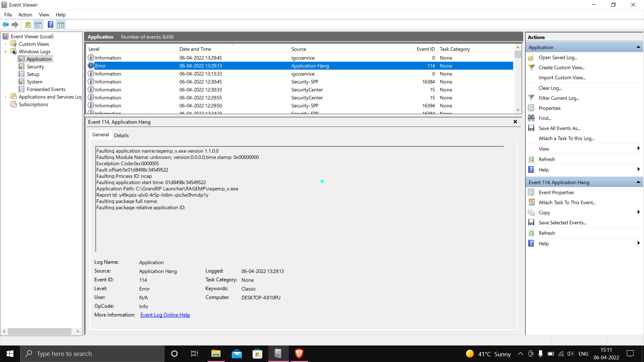Open Task View from taskbar
This screenshot has width=644, height=362.
(x=195, y=354)
